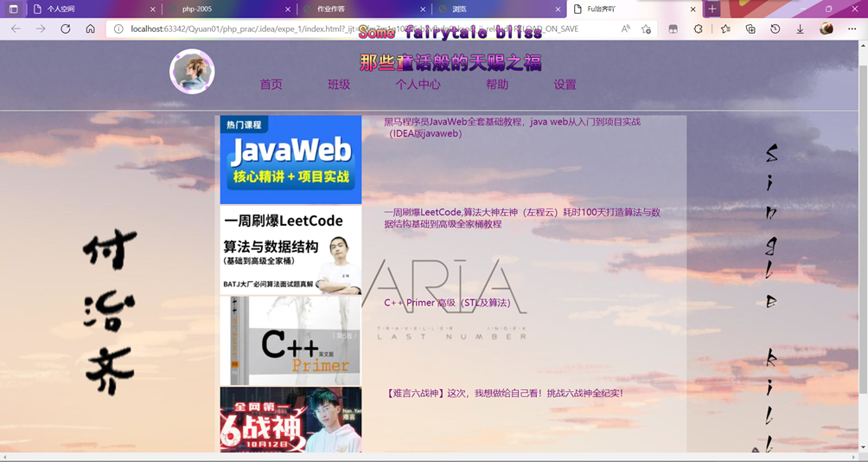Close the 浏览 tab
868x462 pixels.
coord(558,9)
